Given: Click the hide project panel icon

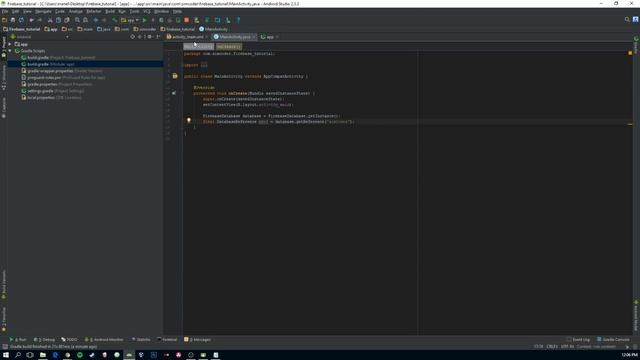Looking at the screenshot, I should [x=158, y=37].
